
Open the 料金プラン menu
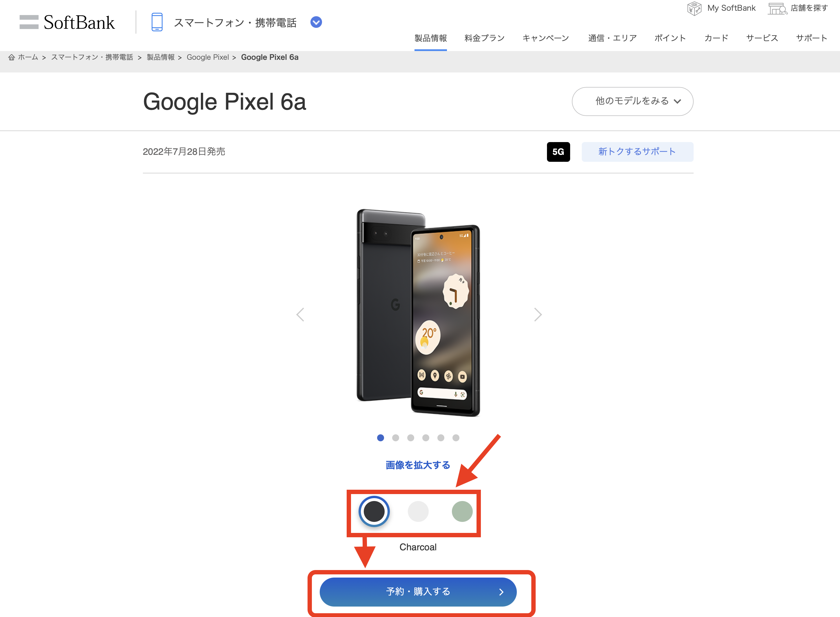(x=484, y=38)
